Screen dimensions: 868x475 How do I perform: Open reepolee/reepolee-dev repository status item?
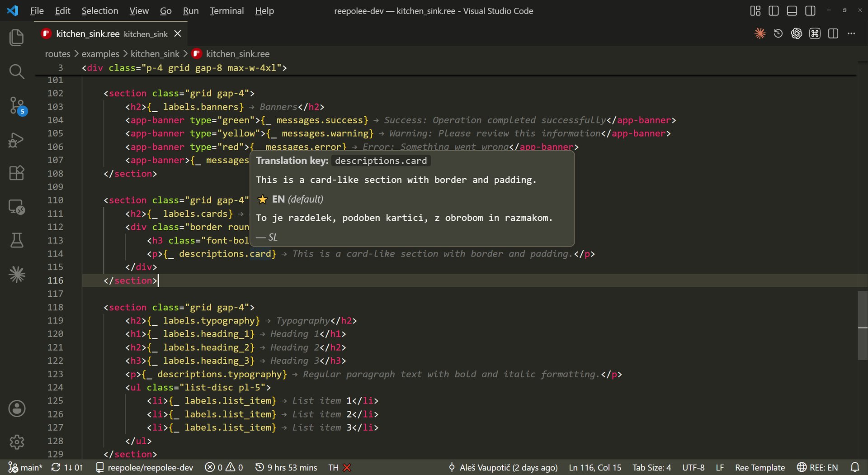pyautogui.click(x=145, y=467)
